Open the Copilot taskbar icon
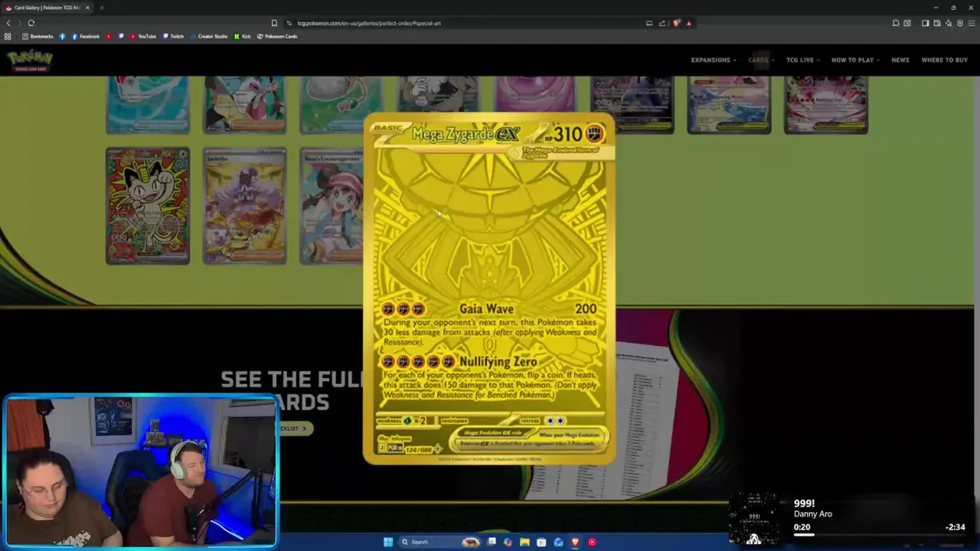 [508, 542]
